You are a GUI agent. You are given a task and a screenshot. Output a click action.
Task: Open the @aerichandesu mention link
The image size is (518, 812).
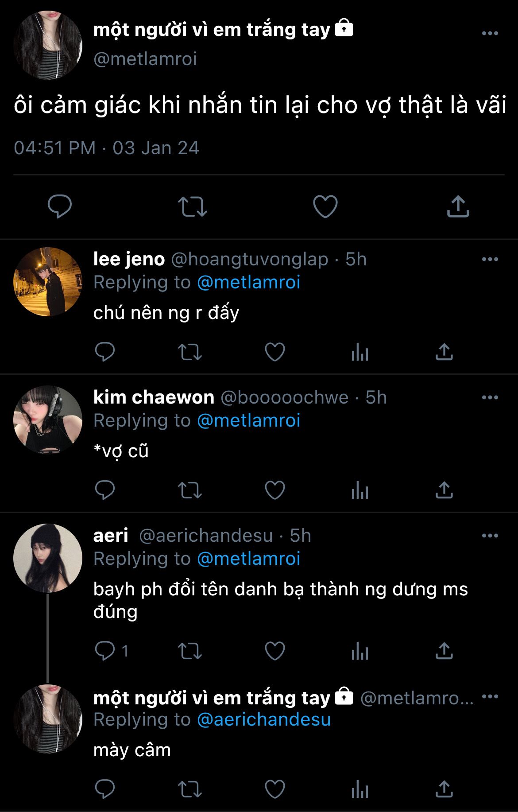click(x=264, y=719)
